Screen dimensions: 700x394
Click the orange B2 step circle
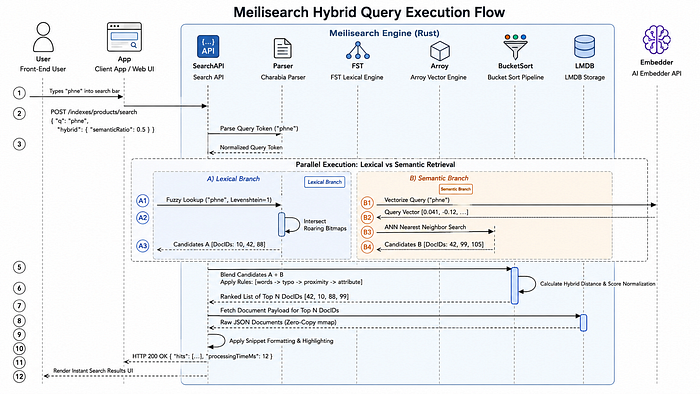pyautogui.click(x=367, y=217)
